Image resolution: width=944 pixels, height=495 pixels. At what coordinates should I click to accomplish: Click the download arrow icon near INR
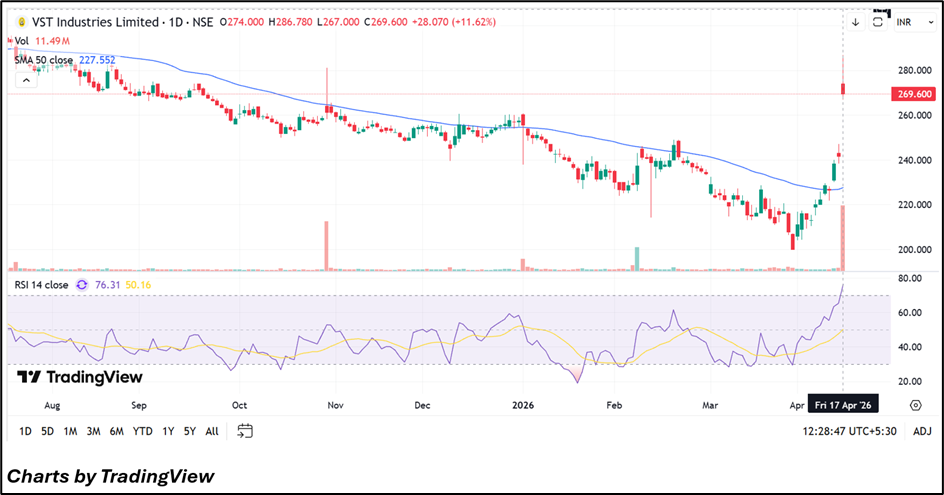pyautogui.click(x=855, y=22)
